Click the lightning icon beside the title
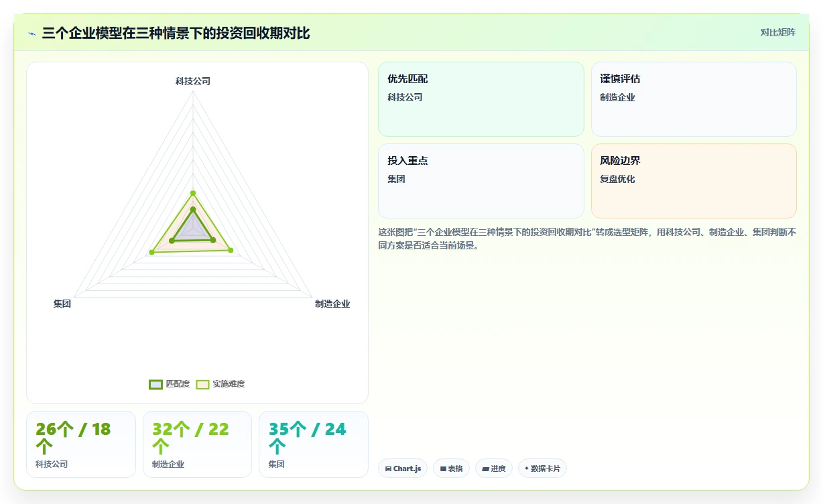This screenshot has height=504, width=823. (31, 34)
